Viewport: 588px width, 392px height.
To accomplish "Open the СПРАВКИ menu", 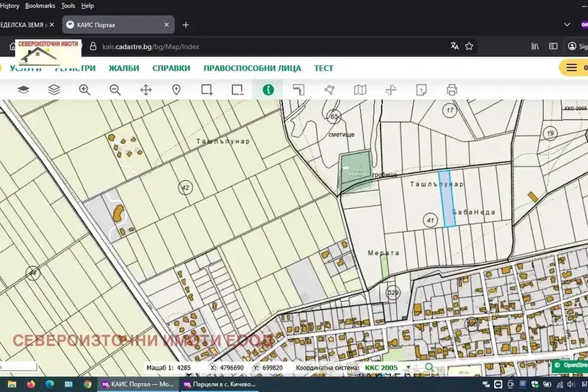I will (x=171, y=68).
